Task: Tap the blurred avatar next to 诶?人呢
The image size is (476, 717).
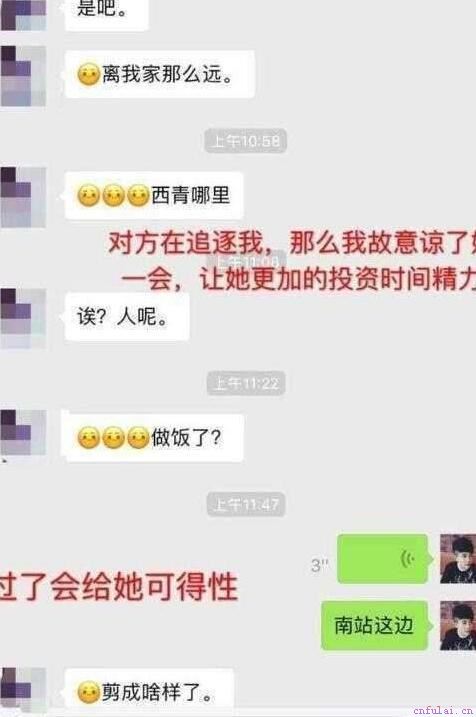Action: 23,319
